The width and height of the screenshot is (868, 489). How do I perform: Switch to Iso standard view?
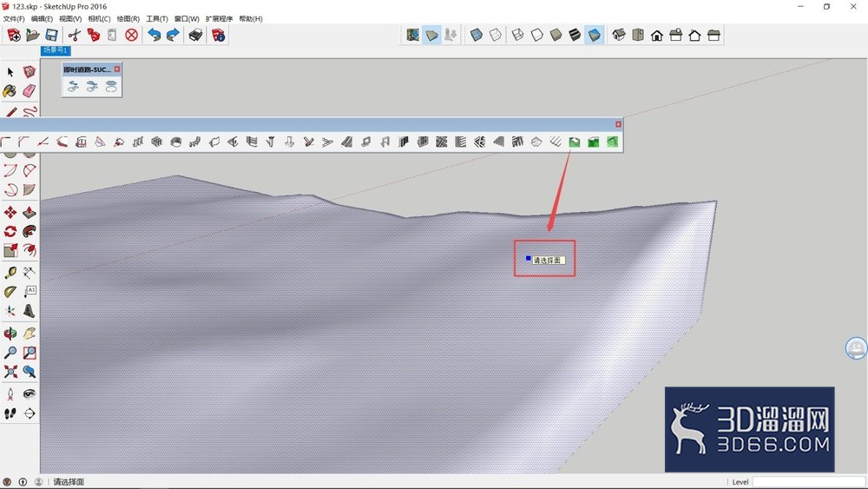pyautogui.click(x=619, y=35)
